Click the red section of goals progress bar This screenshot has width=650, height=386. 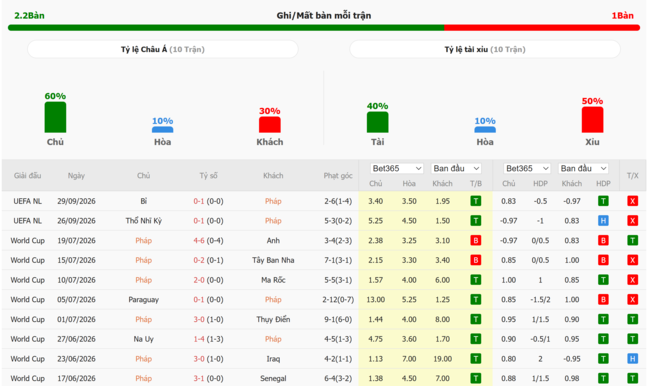[x=542, y=28]
